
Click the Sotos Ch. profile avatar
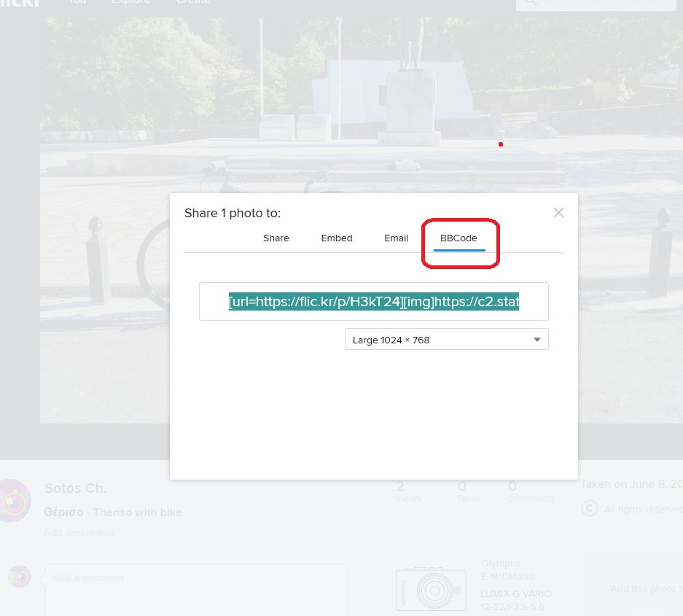point(15,501)
